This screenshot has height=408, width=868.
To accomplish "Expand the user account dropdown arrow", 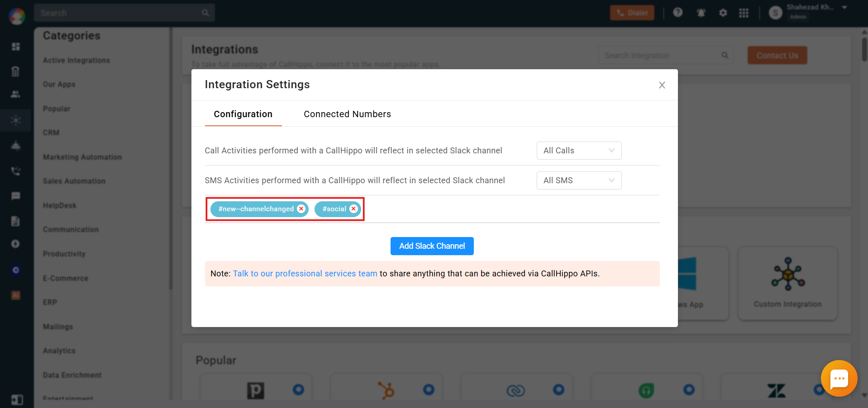I will point(844,8).
